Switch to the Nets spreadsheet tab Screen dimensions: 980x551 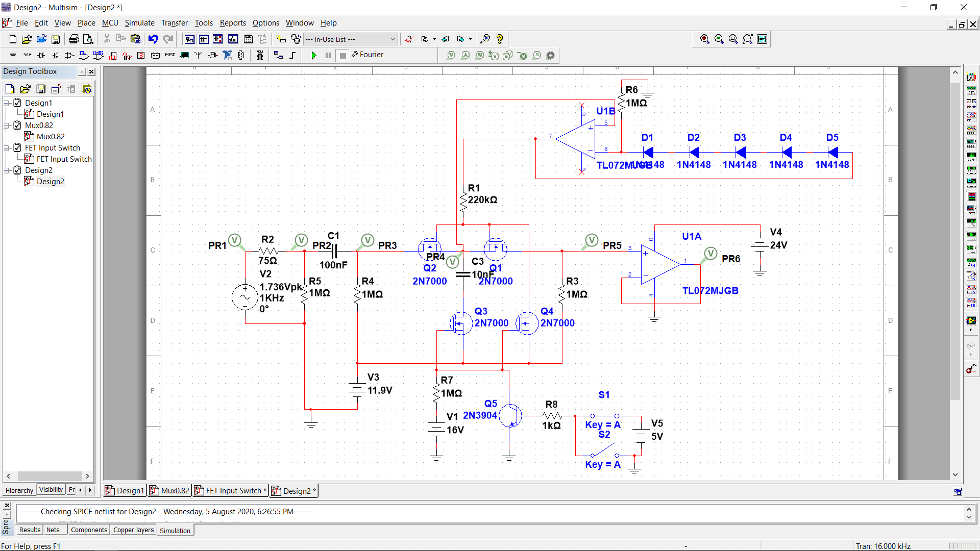pyautogui.click(x=53, y=530)
